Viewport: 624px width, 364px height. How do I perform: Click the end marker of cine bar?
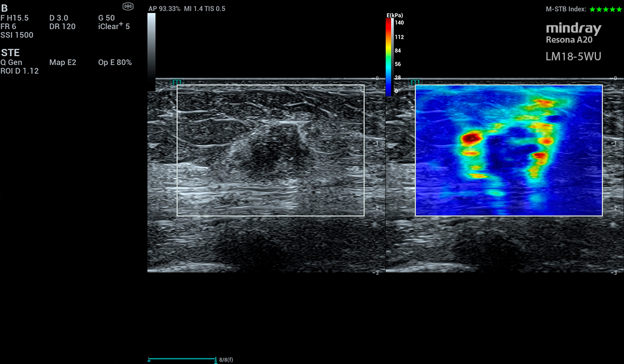[215, 359]
